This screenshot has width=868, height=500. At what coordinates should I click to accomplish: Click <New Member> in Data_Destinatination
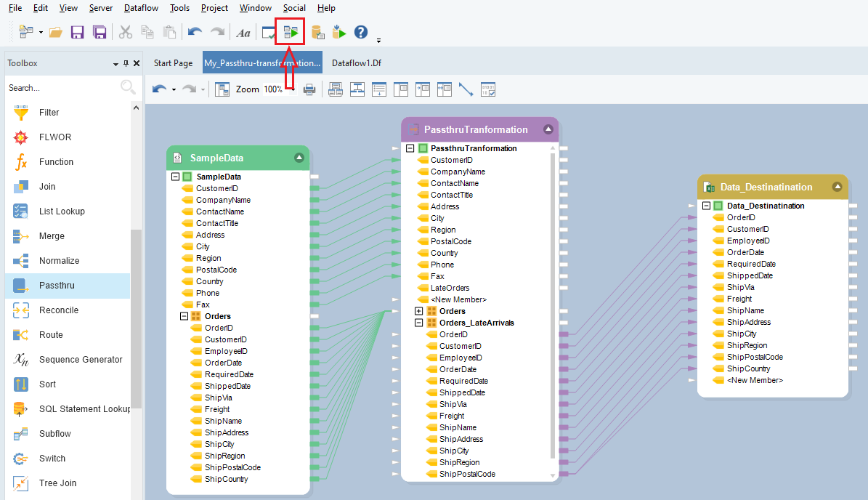[x=755, y=380]
